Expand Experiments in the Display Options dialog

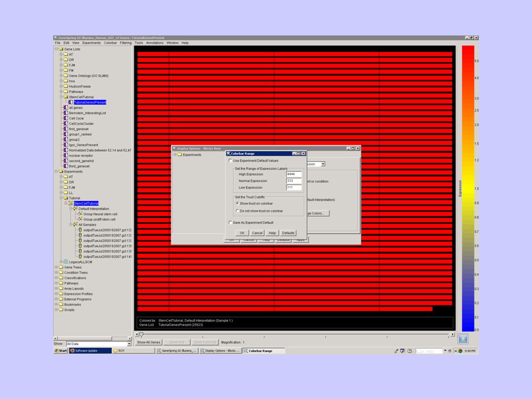point(175,155)
